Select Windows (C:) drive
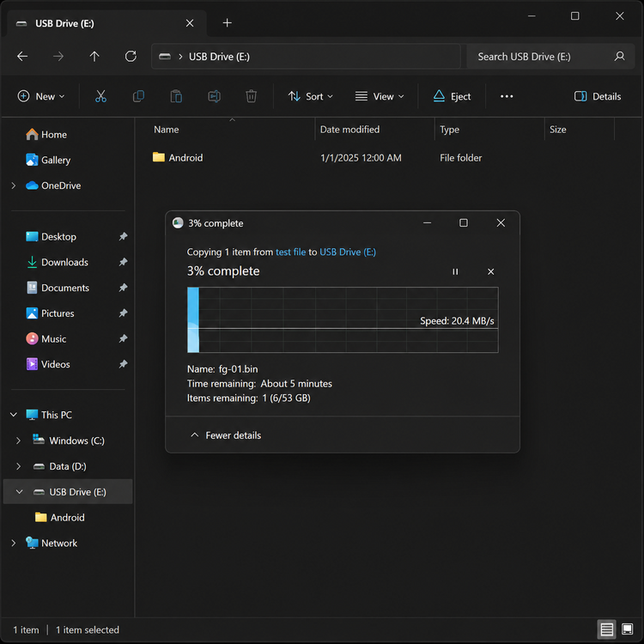This screenshot has width=644, height=644. [x=69, y=440]
